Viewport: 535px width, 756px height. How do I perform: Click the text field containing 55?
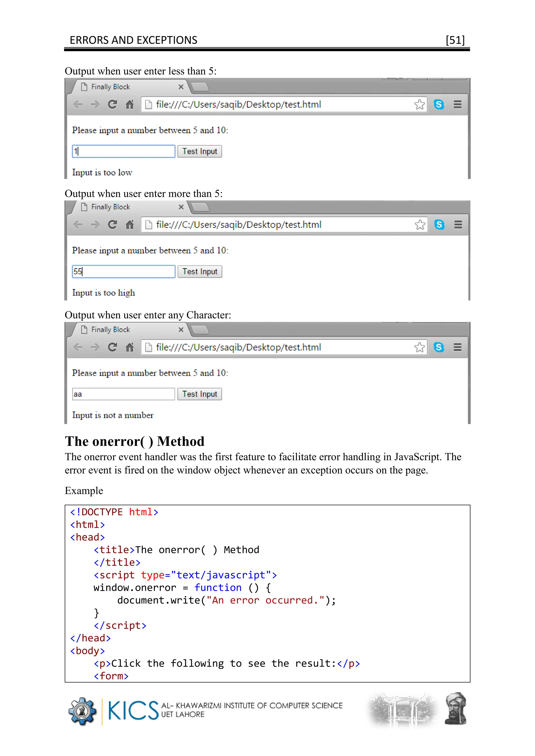pyautogui.click(x=124, y=272)
